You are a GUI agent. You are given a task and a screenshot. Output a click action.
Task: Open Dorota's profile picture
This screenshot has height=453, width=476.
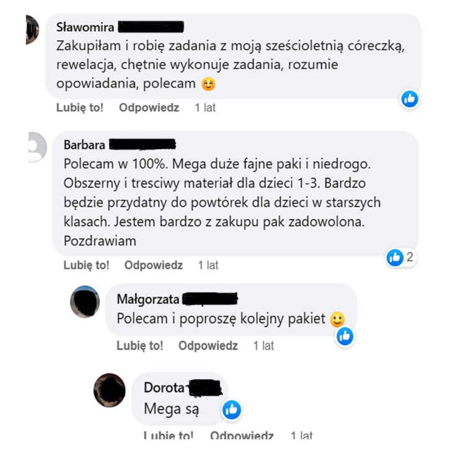109,390
